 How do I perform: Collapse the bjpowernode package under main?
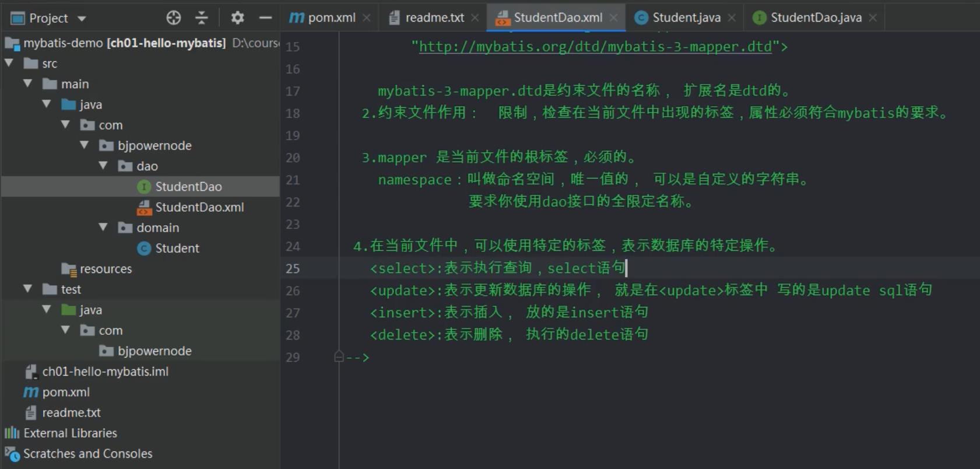85,145
